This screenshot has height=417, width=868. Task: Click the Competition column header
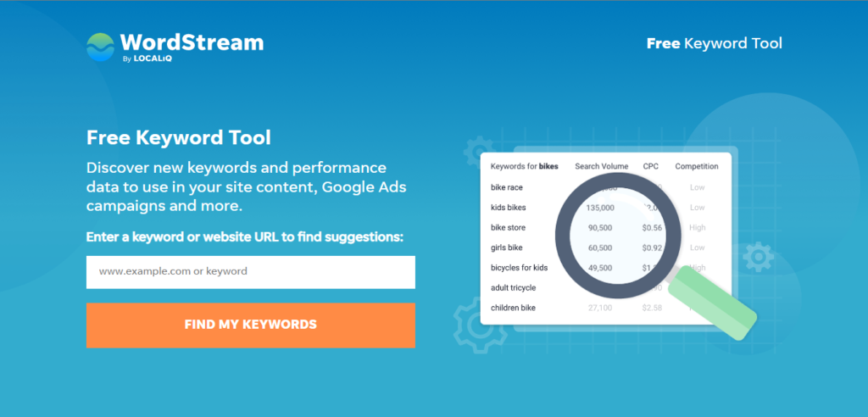click(697, 166)
